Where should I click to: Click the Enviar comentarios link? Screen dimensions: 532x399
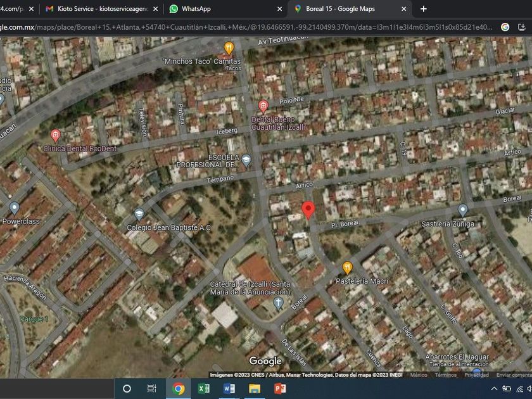click(514, 375)
